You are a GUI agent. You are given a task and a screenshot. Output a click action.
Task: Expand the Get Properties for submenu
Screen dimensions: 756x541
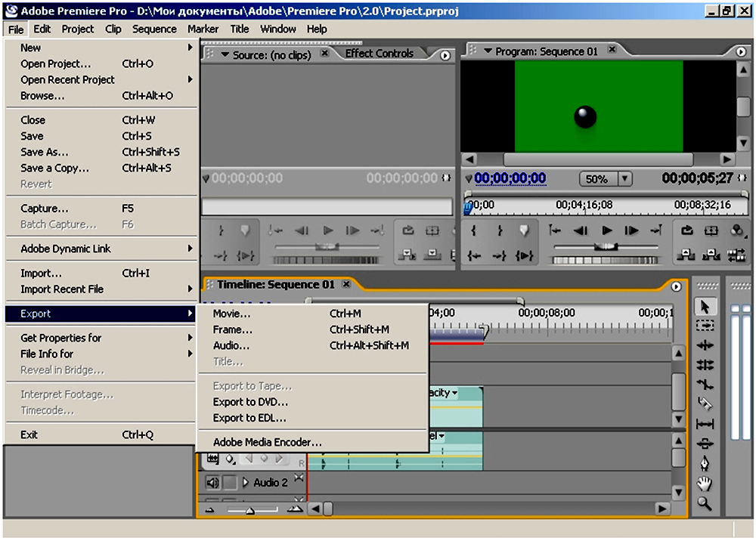point(102,338)
